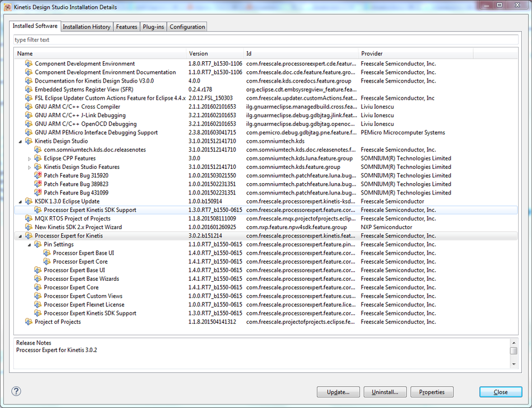Collapse the Kinetis Design Studio tree node
The height and width of the screenshot is (408, 532).
(x=20, y=142)
